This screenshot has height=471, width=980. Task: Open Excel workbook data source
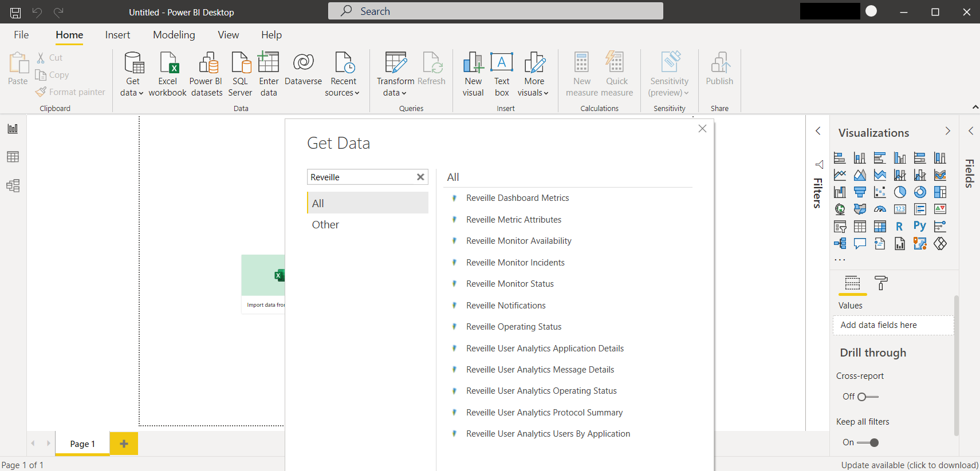coord(167,74)
